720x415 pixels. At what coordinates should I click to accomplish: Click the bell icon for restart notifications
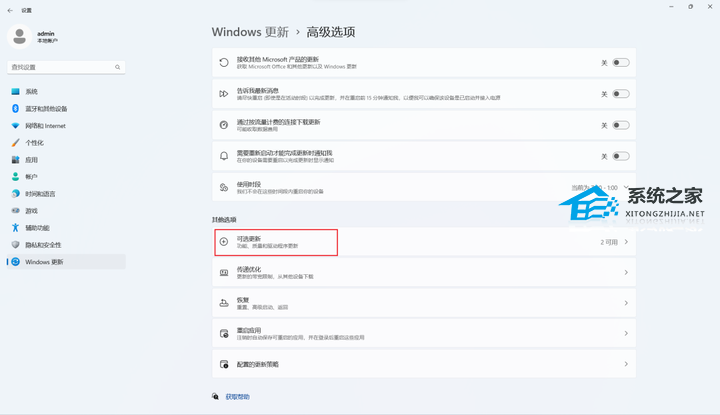(224, 156)
